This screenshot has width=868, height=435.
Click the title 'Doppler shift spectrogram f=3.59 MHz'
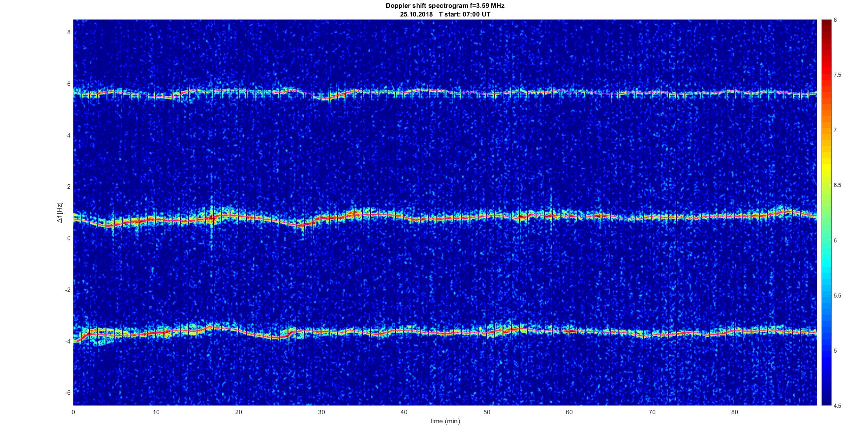(445, 6)
